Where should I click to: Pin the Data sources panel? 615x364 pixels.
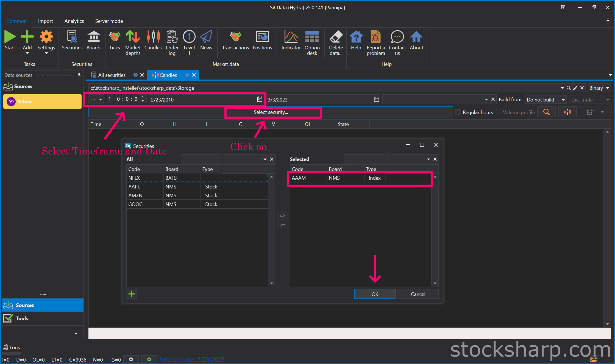point(79,75)
